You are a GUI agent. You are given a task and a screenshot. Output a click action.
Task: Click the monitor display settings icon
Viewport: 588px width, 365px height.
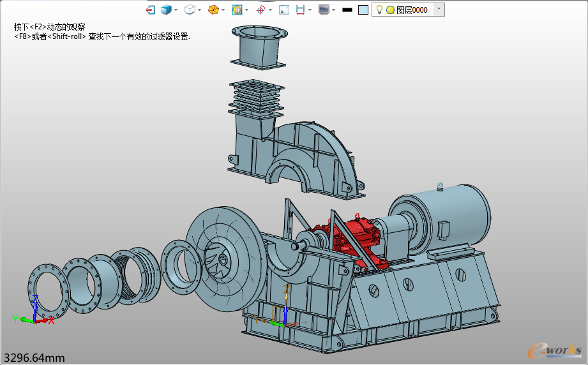(x=324, y=10)
